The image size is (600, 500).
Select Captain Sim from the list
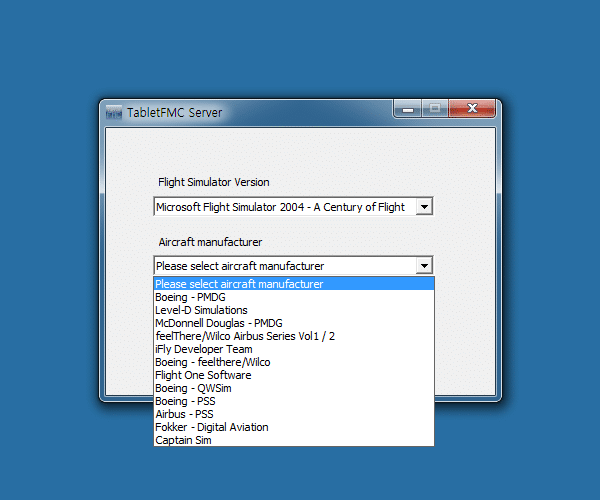pos(183,440)
